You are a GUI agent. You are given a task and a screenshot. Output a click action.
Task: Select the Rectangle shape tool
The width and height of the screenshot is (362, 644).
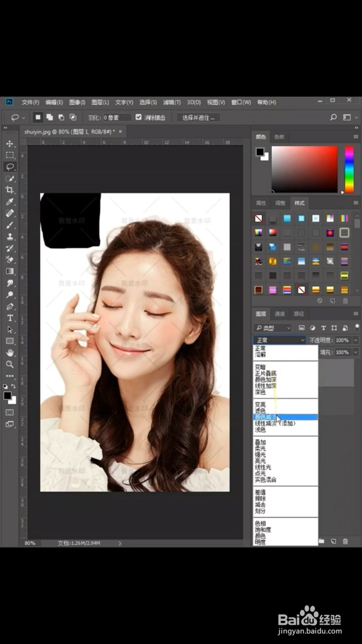(x=10, y=341)
